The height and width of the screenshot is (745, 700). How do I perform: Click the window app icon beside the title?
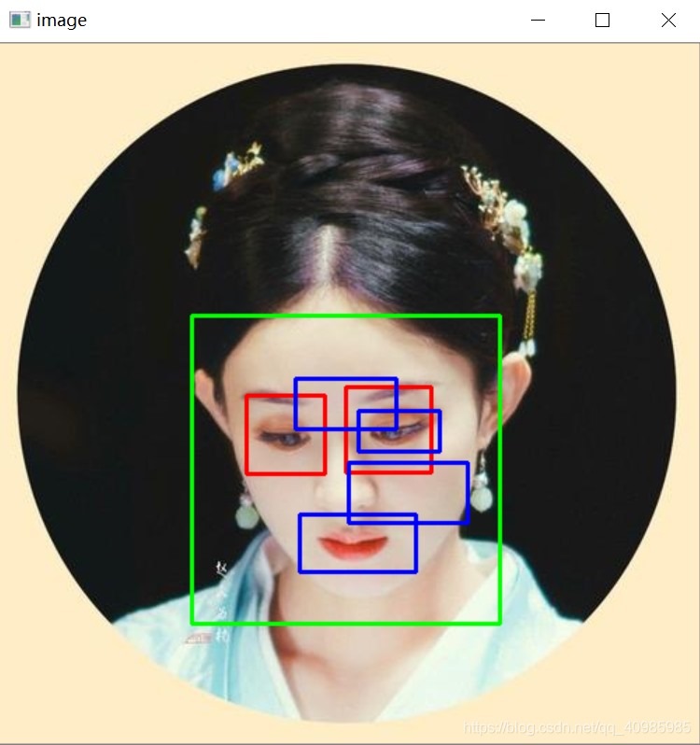tap(20, 20)
